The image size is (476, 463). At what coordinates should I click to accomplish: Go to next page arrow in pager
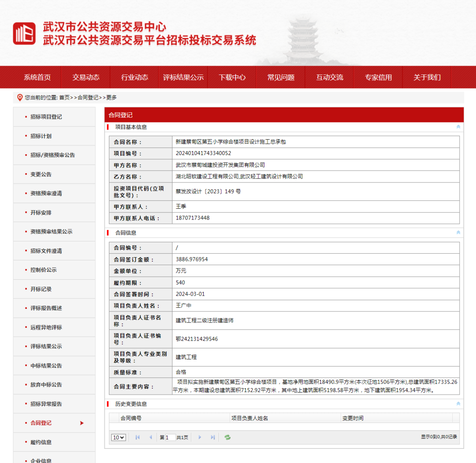click(x=200, y=437)
